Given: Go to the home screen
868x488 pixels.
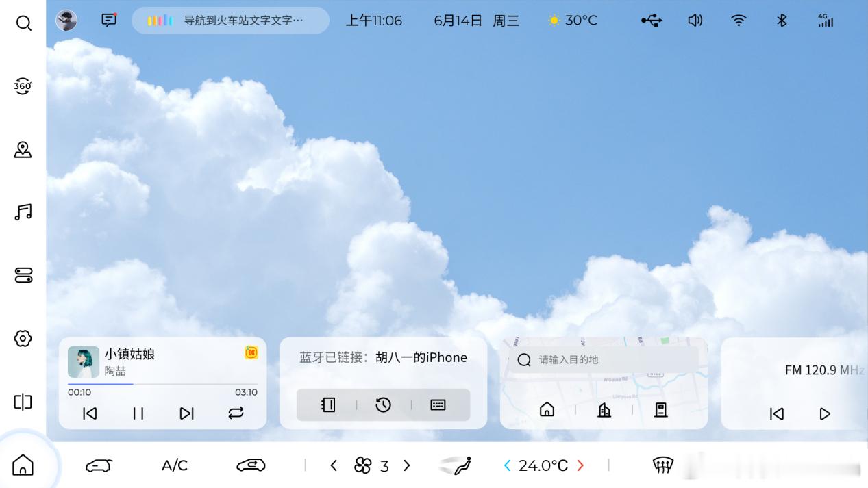Looking at the screenshot, I should tap(23, 465).
